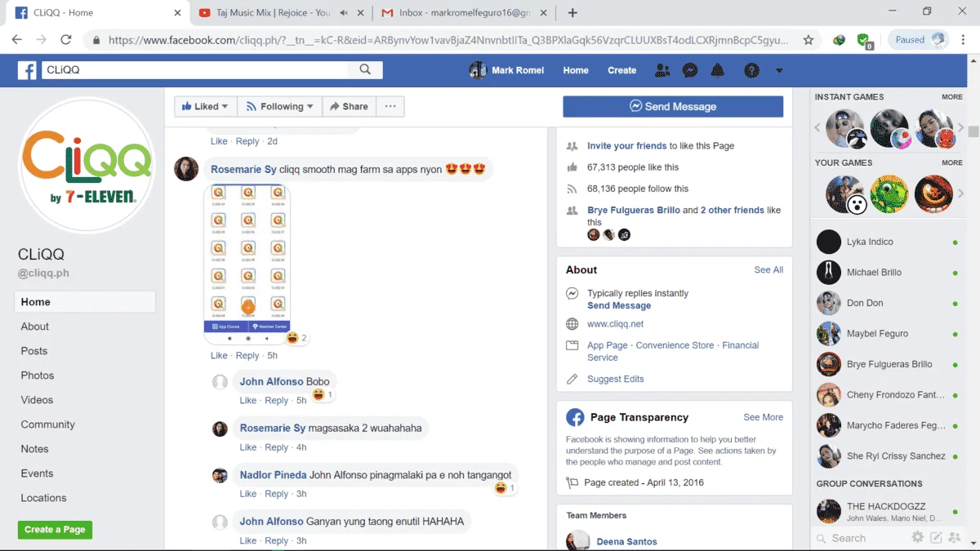The height and width of the screenshot is (551, 980).
Task: Click See More in Page Transparency
Action: [x=763, y=417]
